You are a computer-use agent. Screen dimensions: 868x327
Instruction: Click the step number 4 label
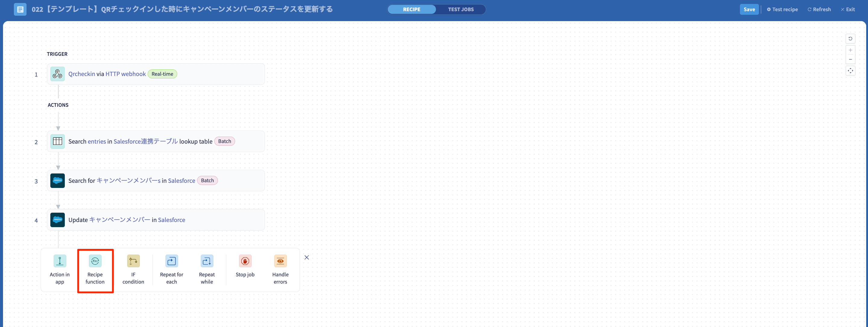[x=36, y=221]
